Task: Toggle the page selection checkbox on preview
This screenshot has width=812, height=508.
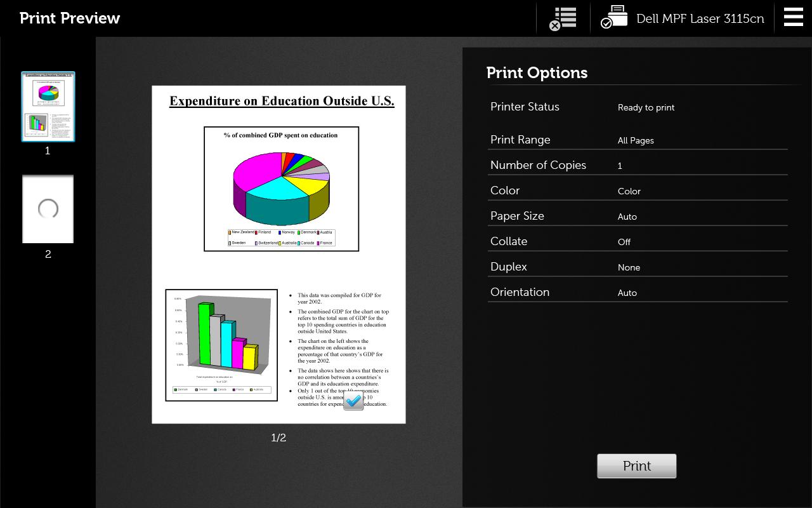Action: pos(353,401)
